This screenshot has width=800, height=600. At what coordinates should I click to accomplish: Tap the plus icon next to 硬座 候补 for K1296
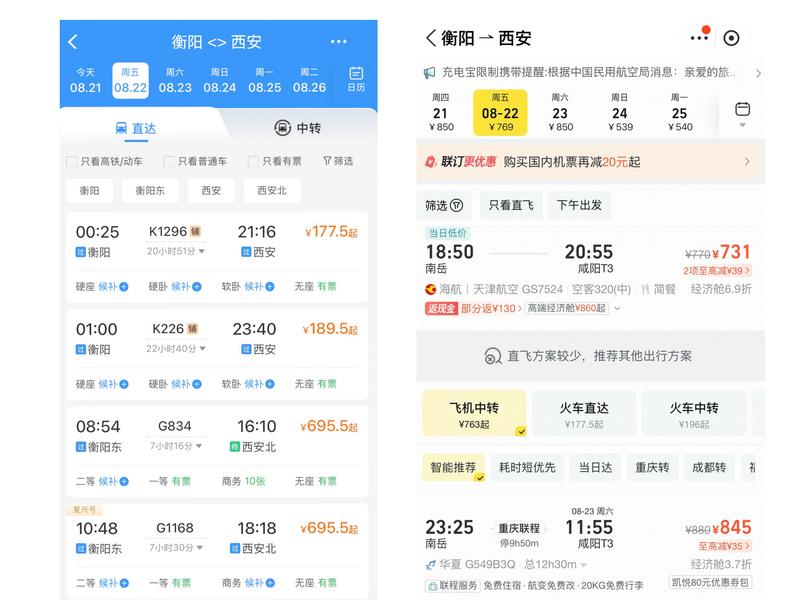[124, 287]
